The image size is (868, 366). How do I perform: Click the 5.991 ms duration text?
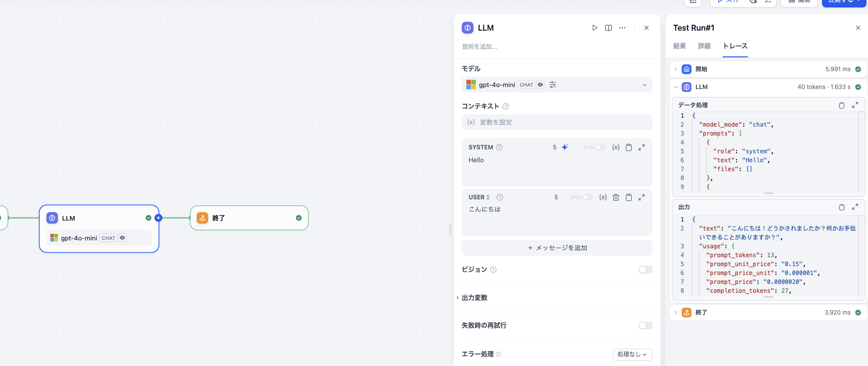tap(838, 69)
